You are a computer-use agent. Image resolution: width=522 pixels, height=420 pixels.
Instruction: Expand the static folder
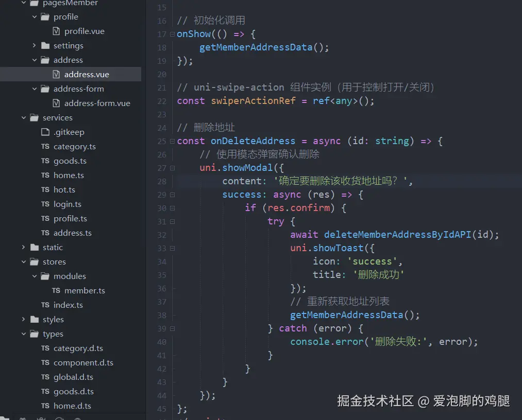(24, 247)
